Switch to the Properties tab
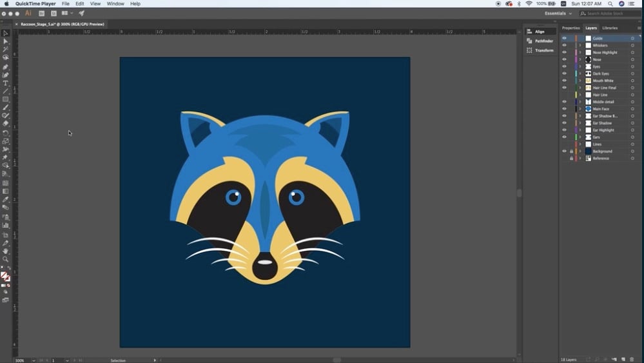 (x=571, y=28)
